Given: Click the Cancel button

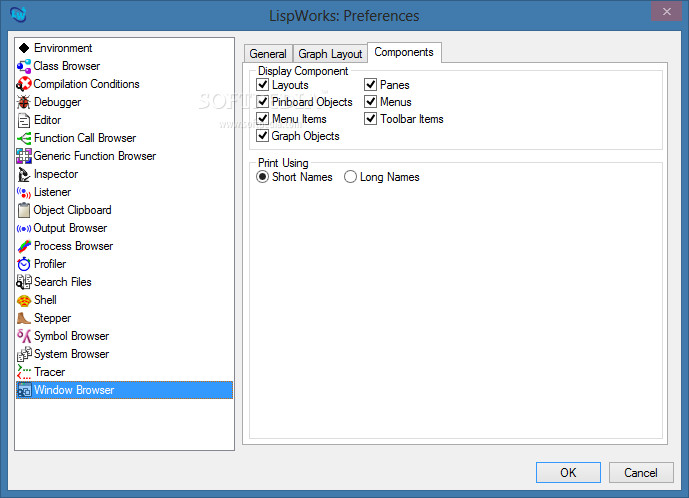Looking at the screenshot, I should (641, 473).
